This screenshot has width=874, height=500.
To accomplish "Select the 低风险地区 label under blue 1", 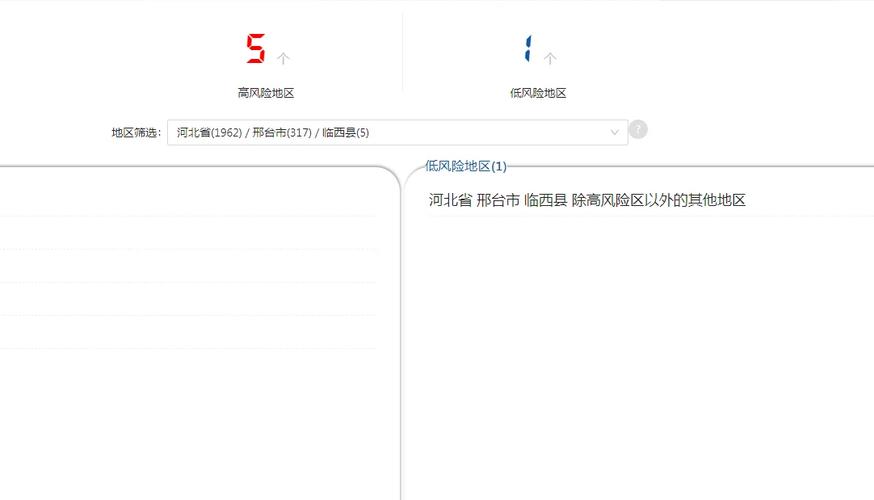I will tap(538, 93).
